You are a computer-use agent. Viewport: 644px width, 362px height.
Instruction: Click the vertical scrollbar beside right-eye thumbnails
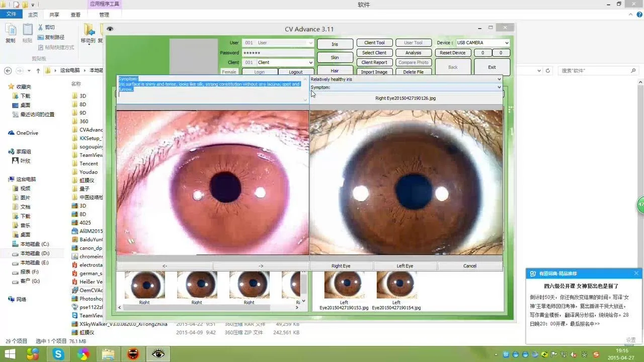[304, 285]
